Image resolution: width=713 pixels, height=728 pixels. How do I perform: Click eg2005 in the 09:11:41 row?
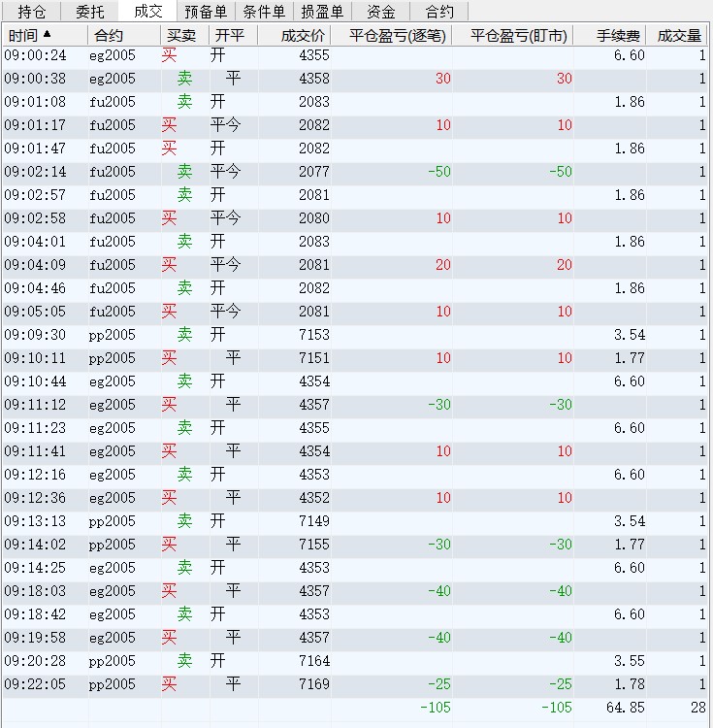tap(113, 451)
